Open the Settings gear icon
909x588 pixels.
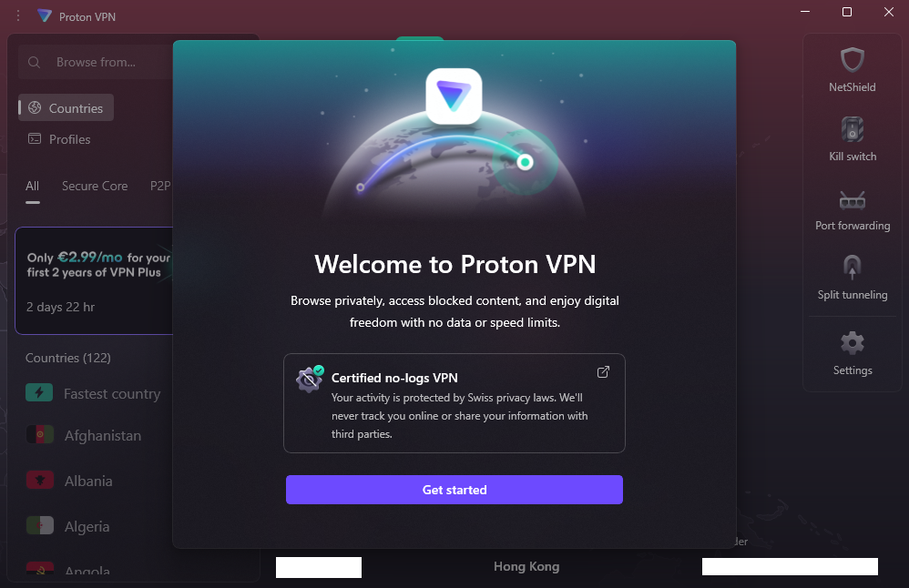pos(853,343)
